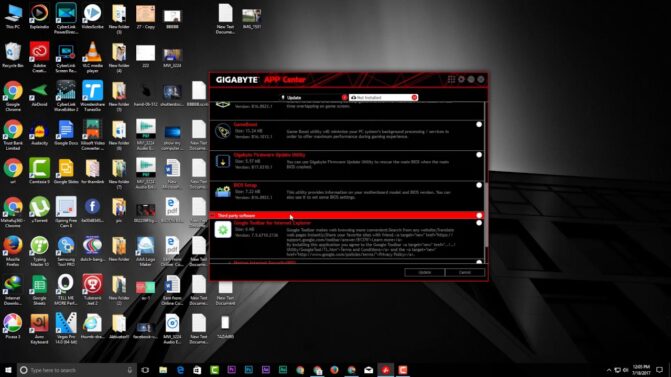The width and height of the screenshot is (671, 377).
Task: Open the apps grid icon in APP Center header
Action: (x=451, y=80)
